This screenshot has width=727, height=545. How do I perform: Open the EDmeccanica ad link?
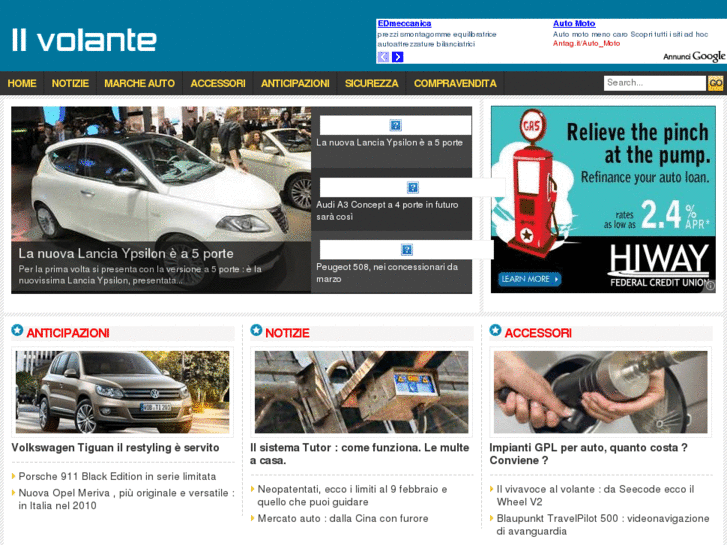coord(404,23)
